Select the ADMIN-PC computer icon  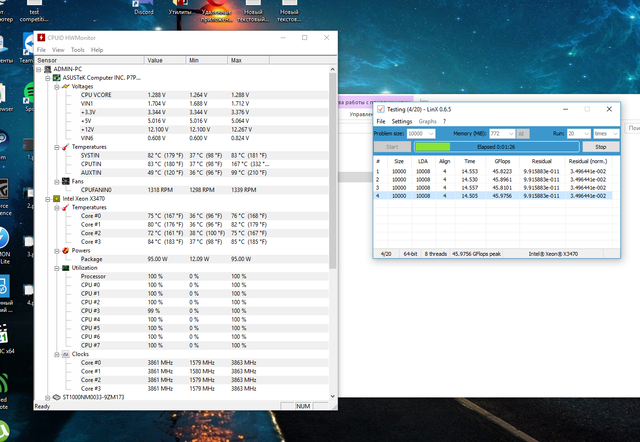pos(48,69)
